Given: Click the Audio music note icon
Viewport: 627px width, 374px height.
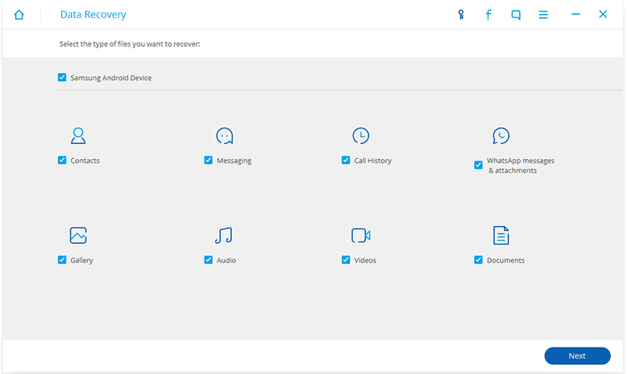Looking at the screenshot, I should click(x=224, y=235).
